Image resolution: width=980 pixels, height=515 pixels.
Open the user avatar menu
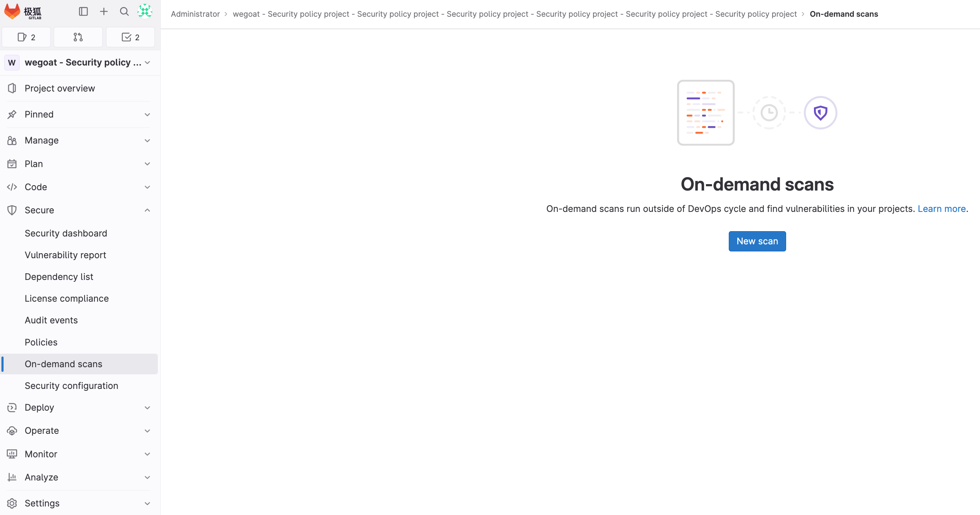click(x=145, y=11)
